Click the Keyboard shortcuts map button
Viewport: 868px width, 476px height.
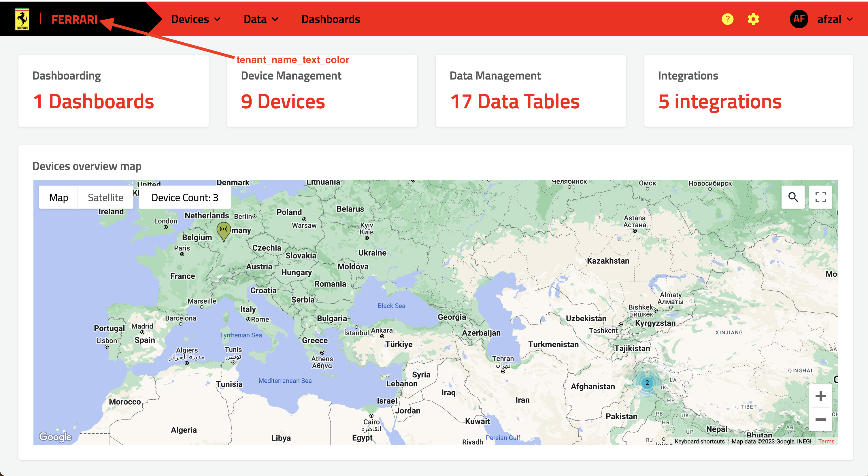tap(699, 441)
